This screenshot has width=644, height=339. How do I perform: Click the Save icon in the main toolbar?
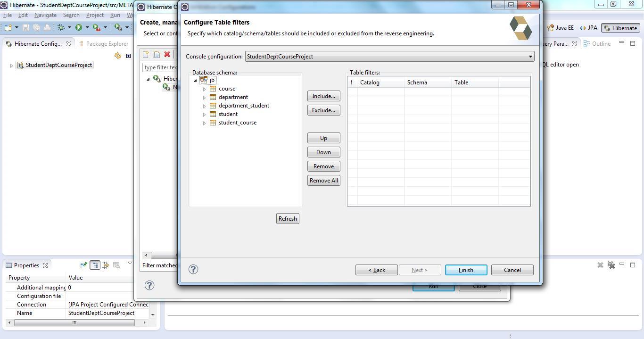click(x=26, y=27)
